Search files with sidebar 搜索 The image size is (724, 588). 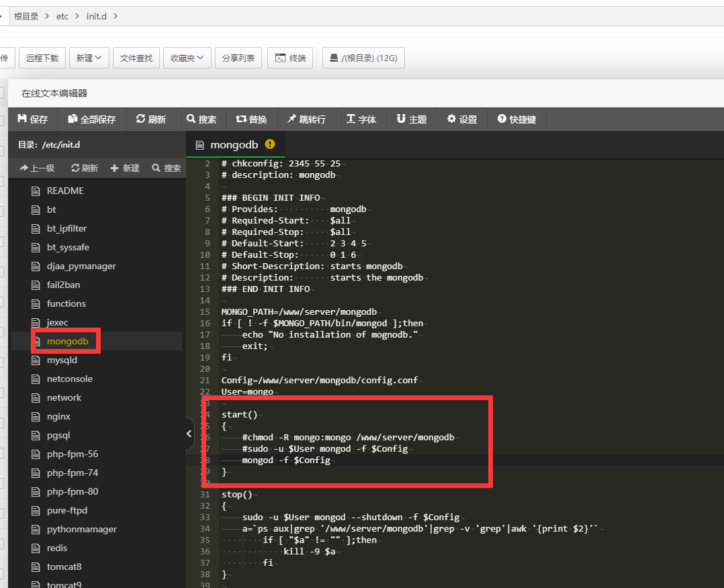pyautogui.click(x=167, y=168)
